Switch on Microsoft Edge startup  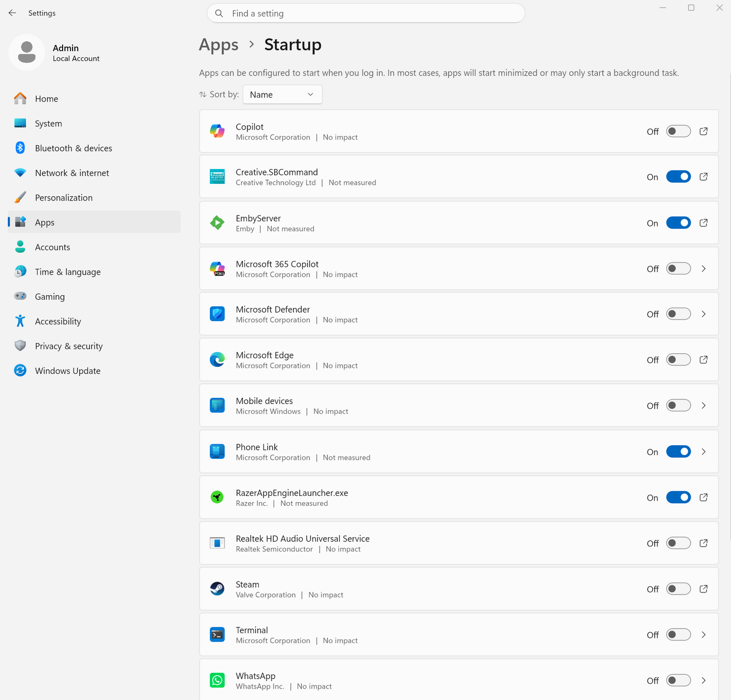(x=678, y=360)
